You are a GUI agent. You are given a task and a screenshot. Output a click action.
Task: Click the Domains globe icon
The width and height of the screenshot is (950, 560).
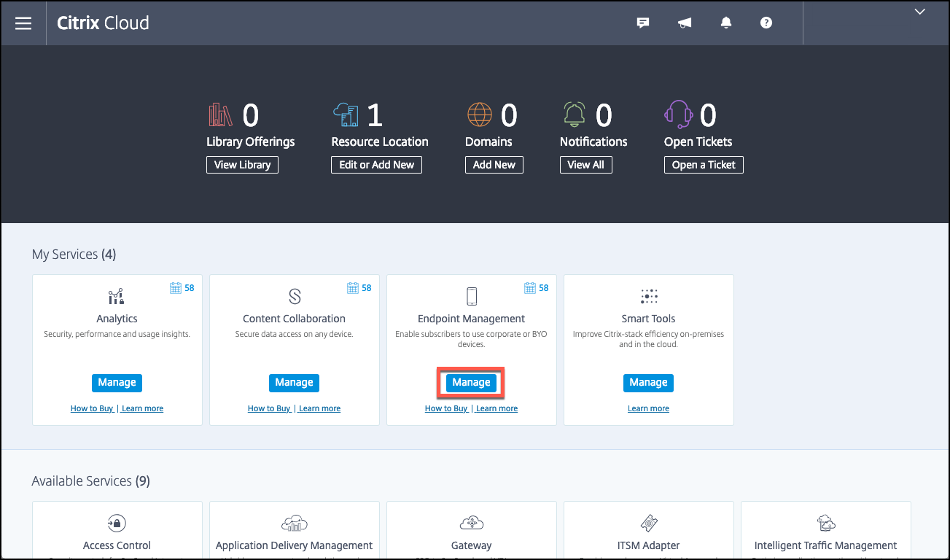[x=480, y=114]
